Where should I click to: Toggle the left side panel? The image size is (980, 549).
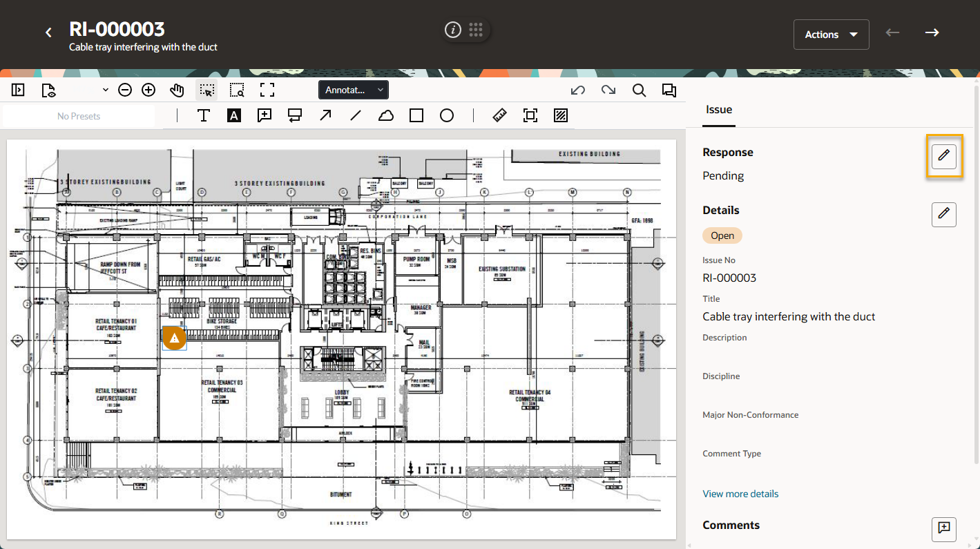tap(18, 90)
